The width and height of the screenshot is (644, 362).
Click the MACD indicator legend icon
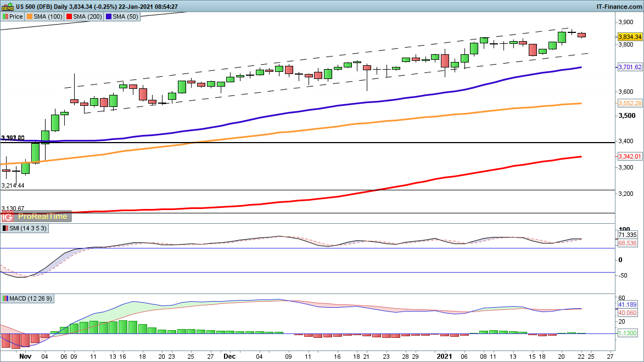(x=5, y=298)
